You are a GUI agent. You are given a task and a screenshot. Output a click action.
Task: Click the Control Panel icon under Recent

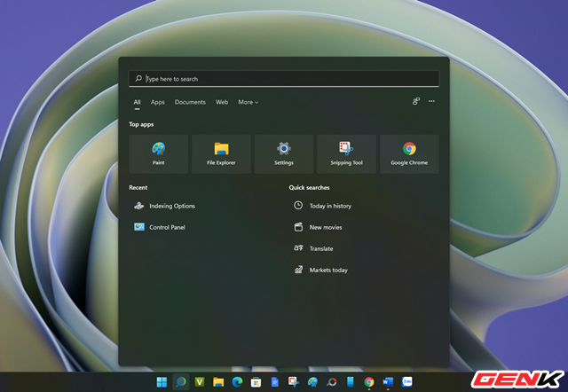click(x=139, y=227)
